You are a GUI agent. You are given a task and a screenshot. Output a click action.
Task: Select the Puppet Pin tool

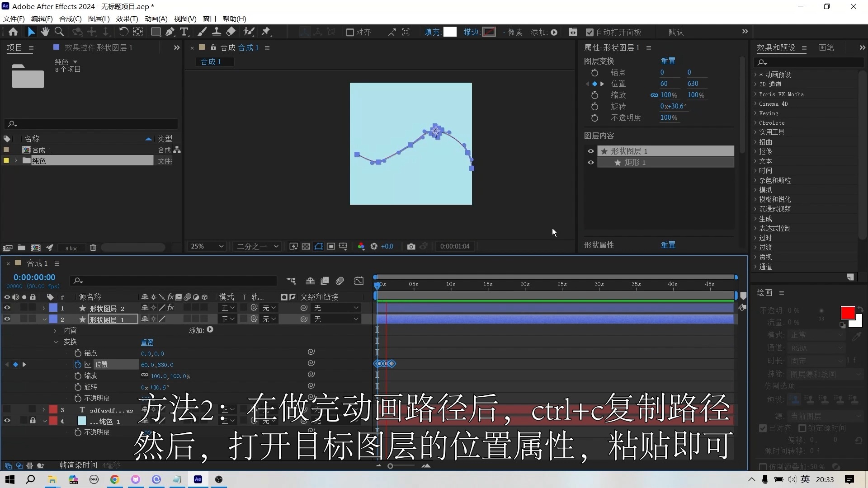tap(266, 32)
